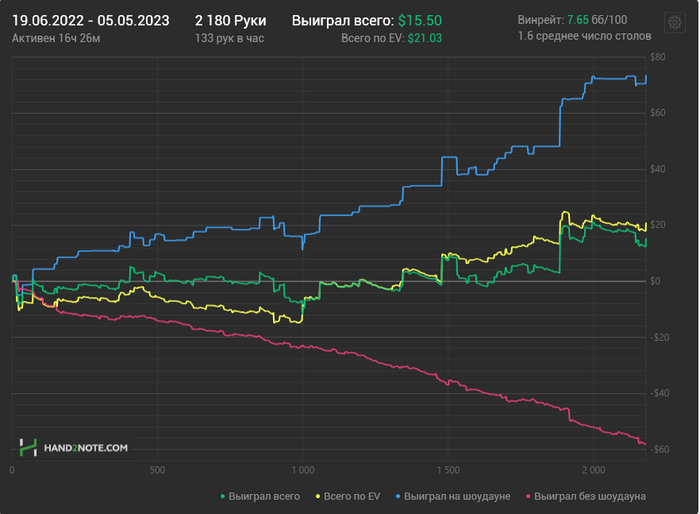Click the 'Выиграл всего' legend label

pos(264,497)
